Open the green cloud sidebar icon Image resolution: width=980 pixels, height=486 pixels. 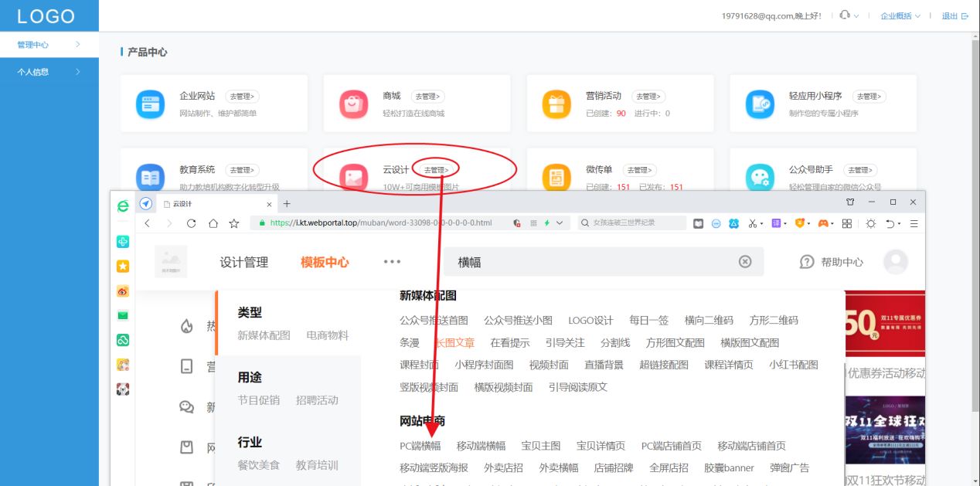122,340
